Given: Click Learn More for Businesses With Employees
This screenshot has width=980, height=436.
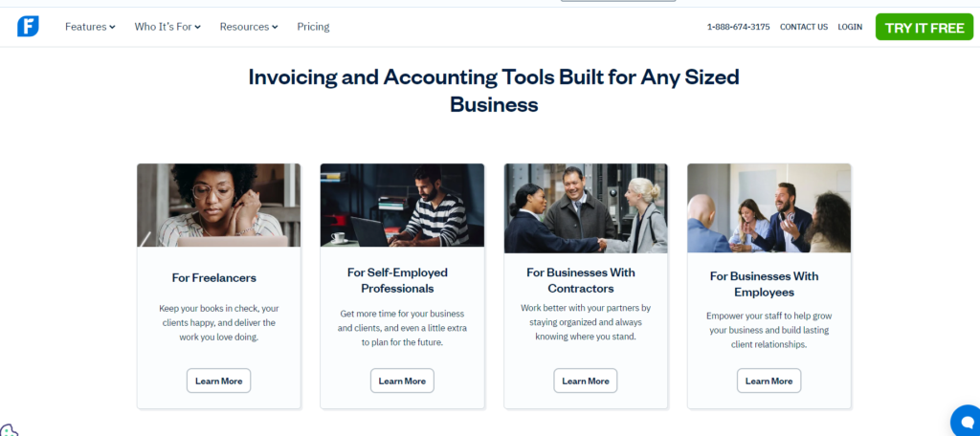Looking at the screenshot, I should click(768, 381).
